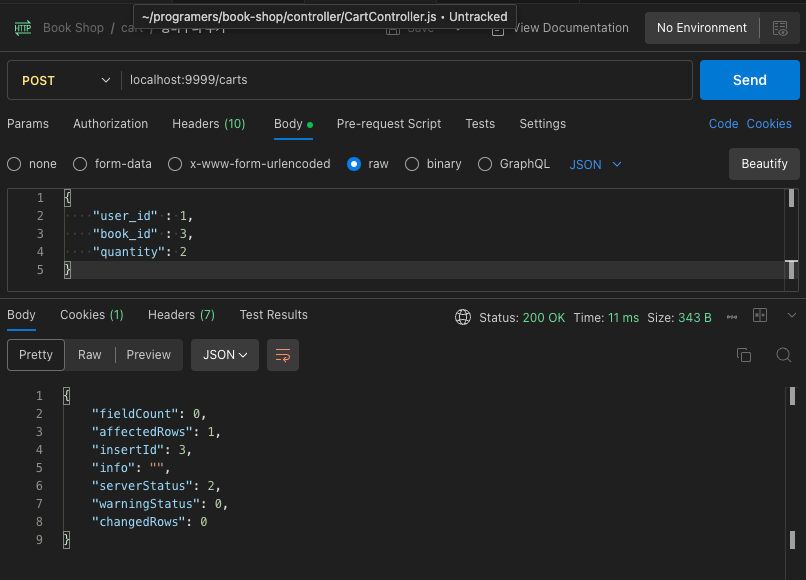Toggle word wrap in response
This screenshot has width=806, height=580.
click(x=283, y=355)
